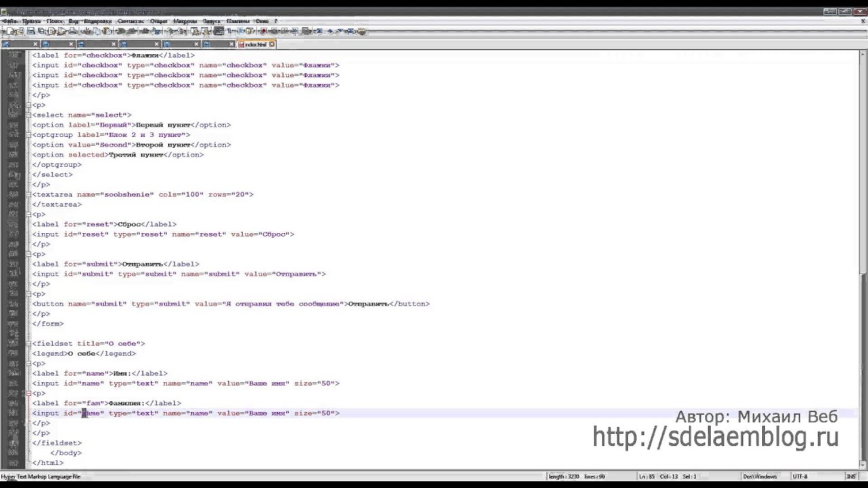This screenshot has width=868, height=488.
Task: Click the Save All toolbar icon
Action: (x=41, y=31)
